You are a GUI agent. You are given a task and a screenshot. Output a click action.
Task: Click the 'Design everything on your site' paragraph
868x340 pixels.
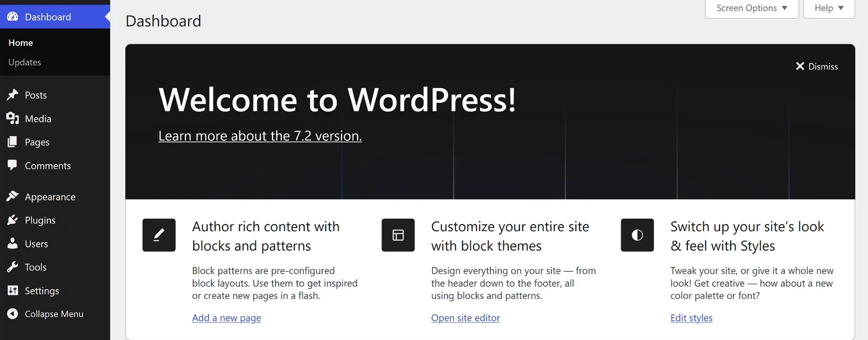click(513, 283)
